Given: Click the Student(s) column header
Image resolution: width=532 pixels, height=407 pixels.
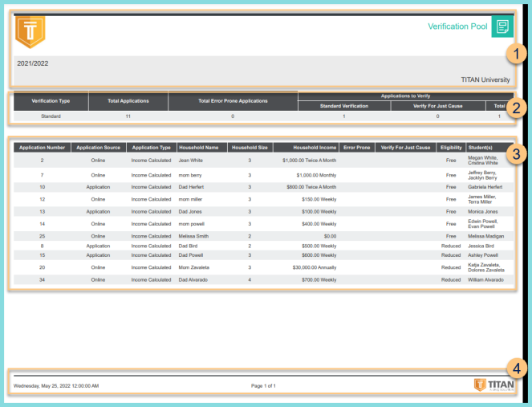Looking at the screenshot, I should tap(489, 148).
